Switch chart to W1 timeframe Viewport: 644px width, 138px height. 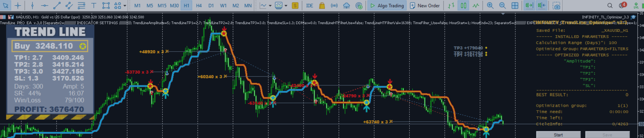click(223, 6)
